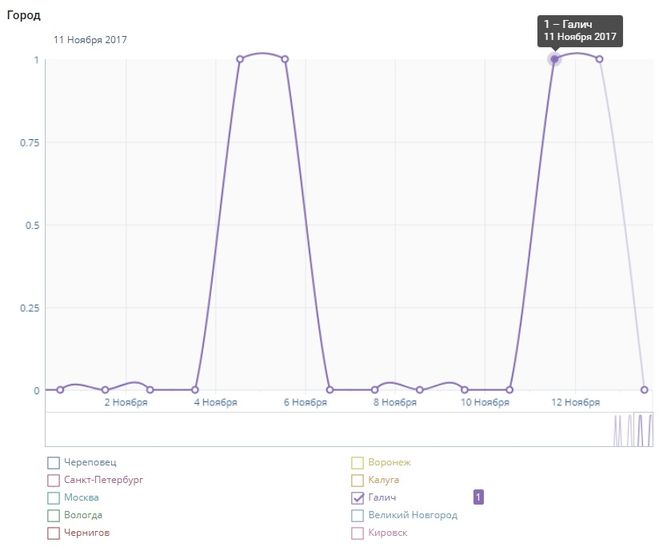
Task: Click the Галич legend label
Action: [382, 497]
